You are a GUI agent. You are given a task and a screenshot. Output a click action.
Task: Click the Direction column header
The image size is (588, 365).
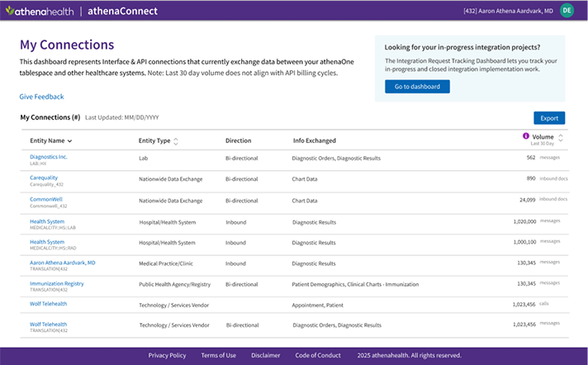tap(238, 140)
